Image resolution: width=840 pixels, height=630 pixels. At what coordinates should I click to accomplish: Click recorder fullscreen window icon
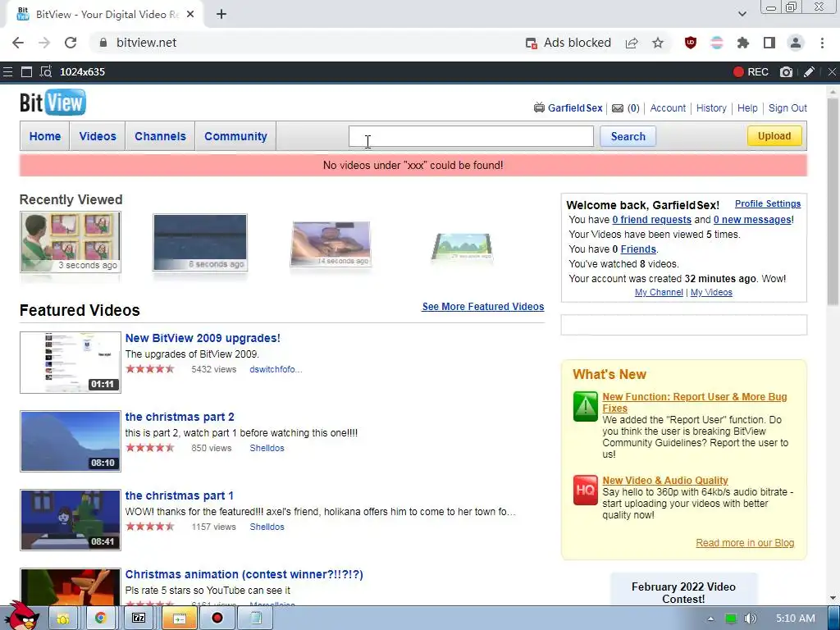point(26,72)
